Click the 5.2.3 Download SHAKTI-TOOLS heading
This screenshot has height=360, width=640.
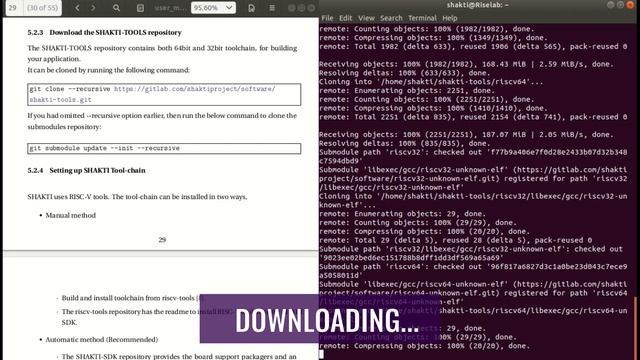(104, 32)
